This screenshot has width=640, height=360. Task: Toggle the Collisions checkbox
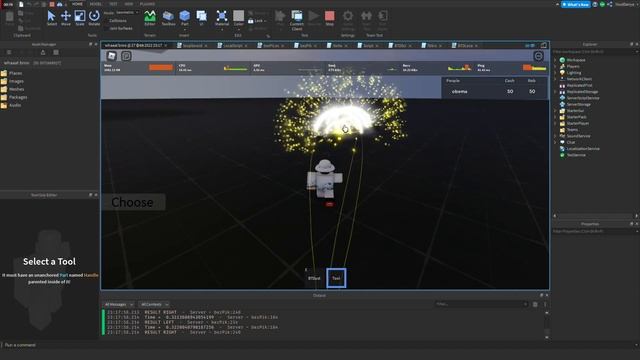pos(107,20)
